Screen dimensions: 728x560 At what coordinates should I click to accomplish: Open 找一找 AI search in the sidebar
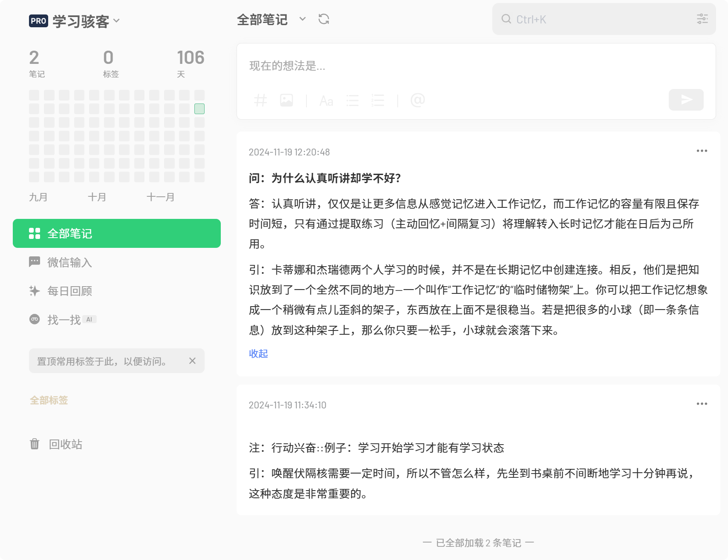point(64,319)
